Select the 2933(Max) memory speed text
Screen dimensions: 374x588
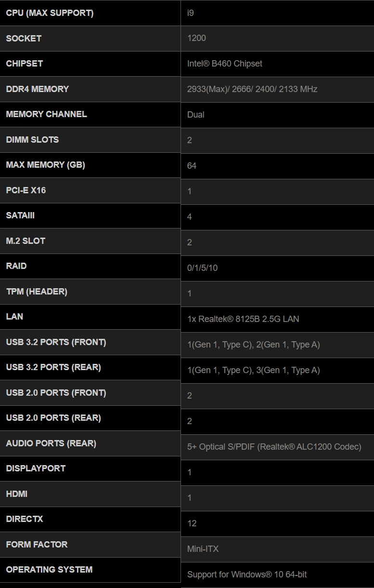pyautogui.click(x=207, y=89)
